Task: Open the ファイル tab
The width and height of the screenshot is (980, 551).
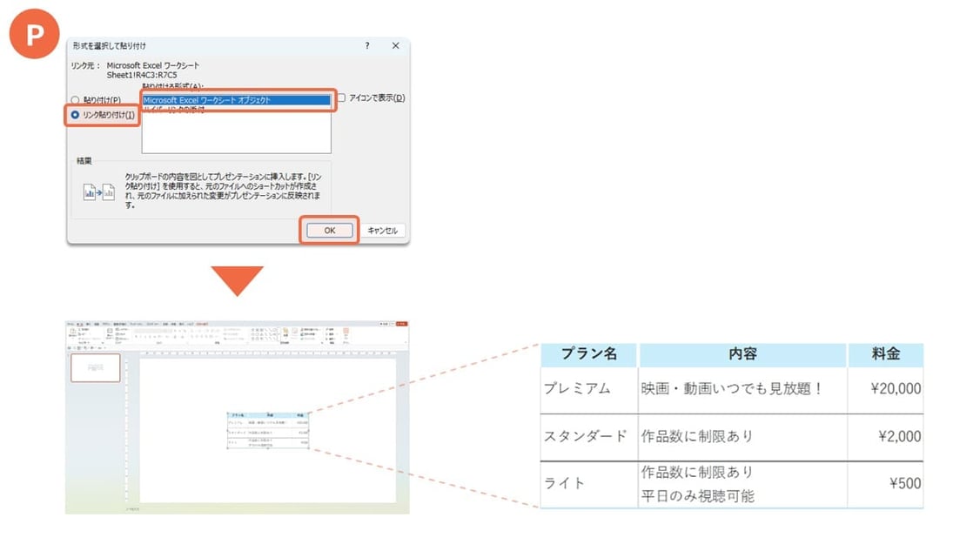Action: click(68, 324)
